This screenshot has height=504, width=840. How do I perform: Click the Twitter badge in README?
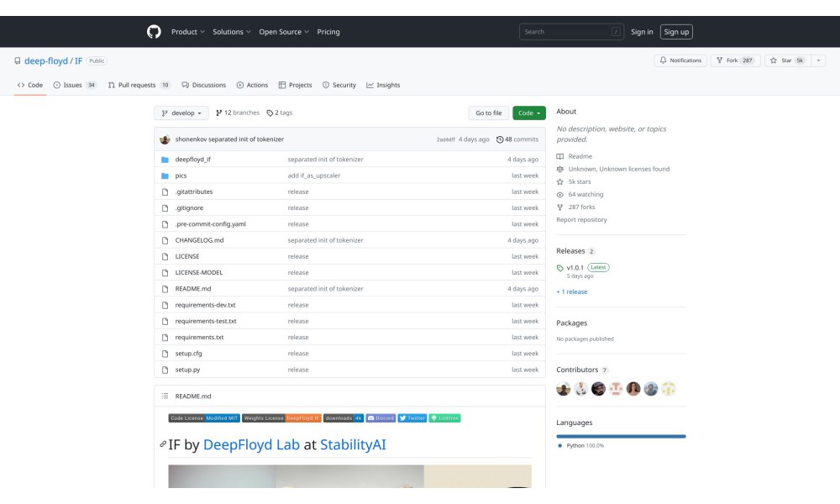(412, 418)
